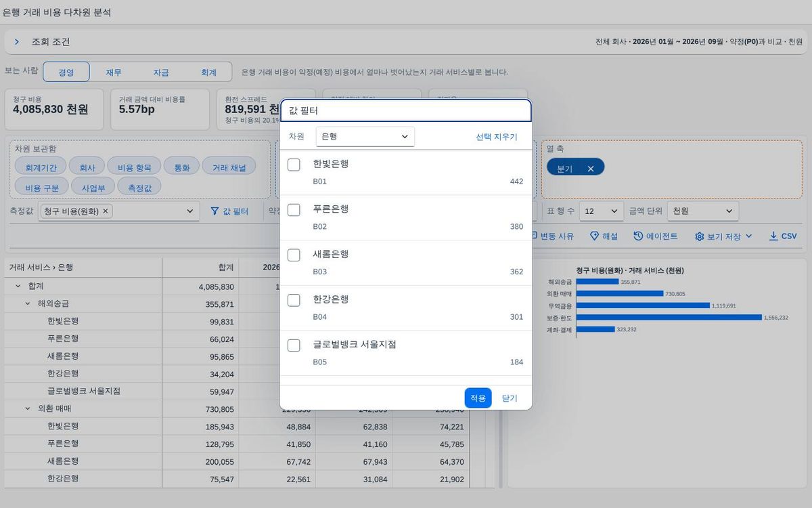The height and width of the screenshot is (508, 812).
Task: Click the cell value 99,831
Action: (x=220, y=322)
